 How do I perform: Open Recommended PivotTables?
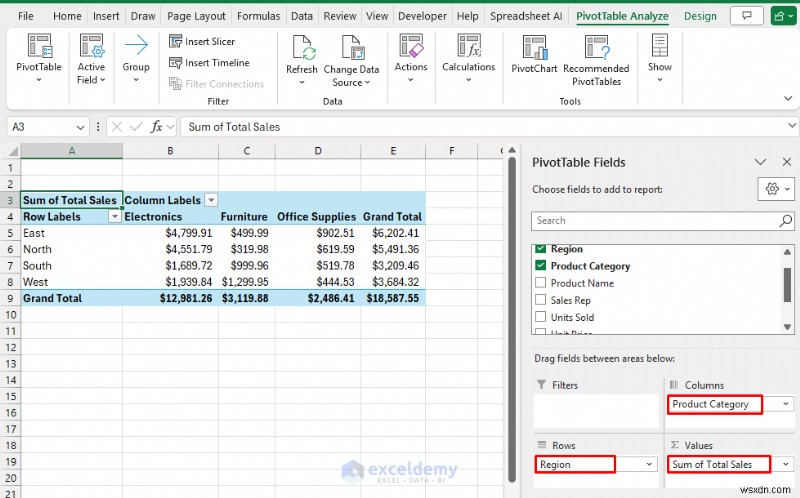596,60
